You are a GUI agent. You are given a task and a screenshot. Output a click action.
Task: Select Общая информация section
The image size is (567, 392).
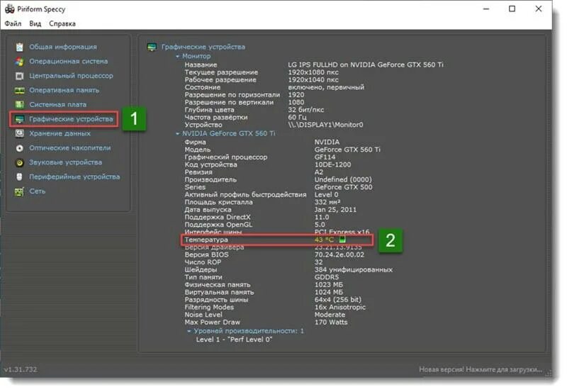pos(63,47)
